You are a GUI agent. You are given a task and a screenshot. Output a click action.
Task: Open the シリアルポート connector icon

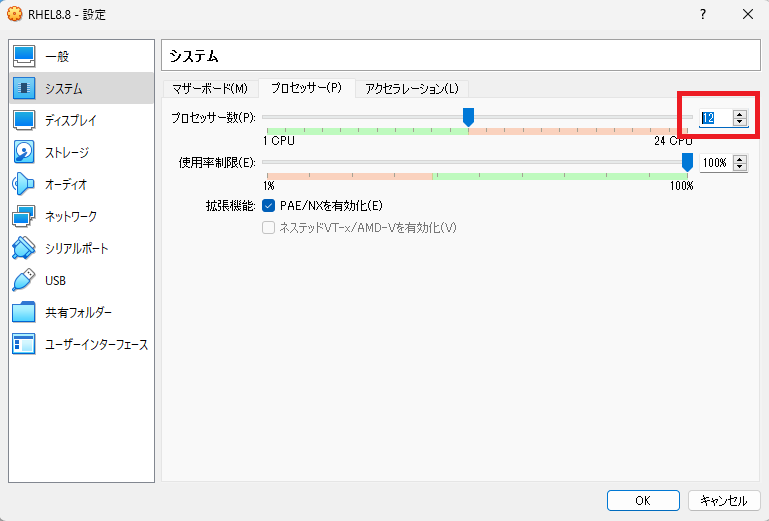click(24, 248)
